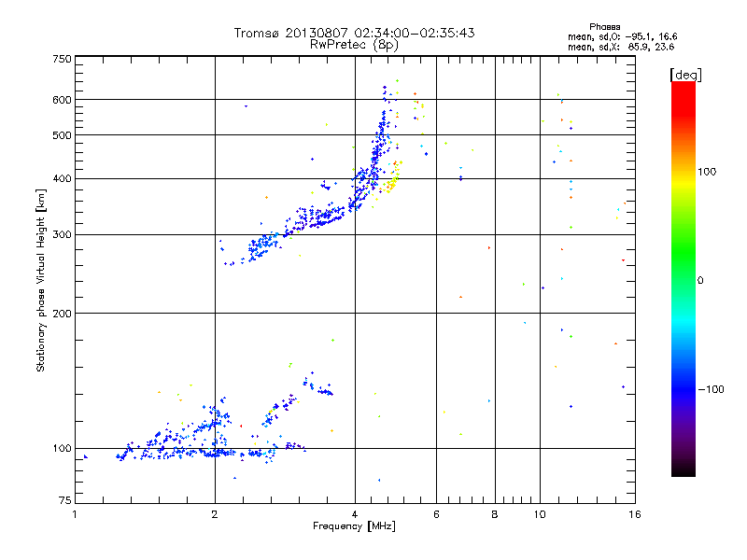The height and width of the screenshot is (560, 747).
Task: Click 'mean, sd,O: -95.1, 16.6' text
Action: click(622, 36)
